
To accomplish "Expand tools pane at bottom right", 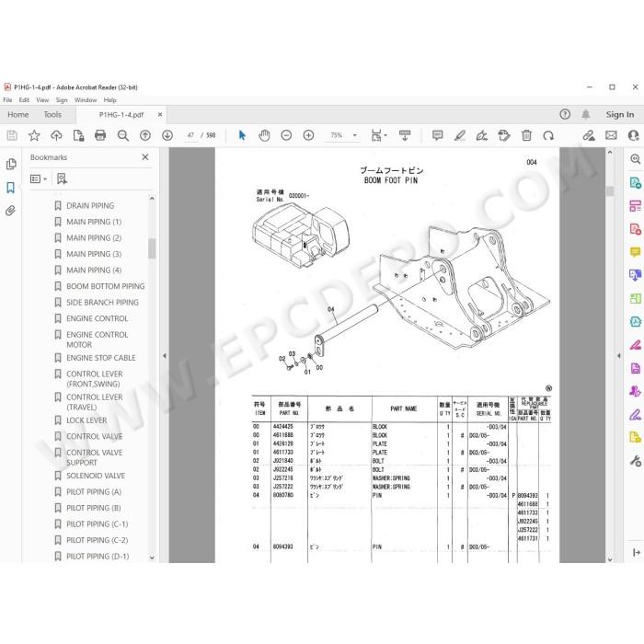I will coord(637,552).
